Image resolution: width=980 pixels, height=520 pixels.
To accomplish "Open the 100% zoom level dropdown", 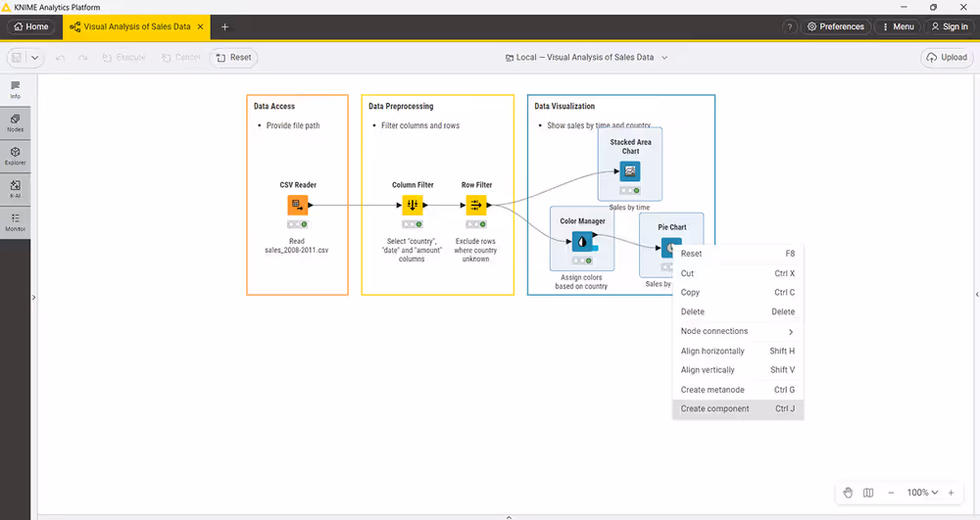I will click(922, 493).
